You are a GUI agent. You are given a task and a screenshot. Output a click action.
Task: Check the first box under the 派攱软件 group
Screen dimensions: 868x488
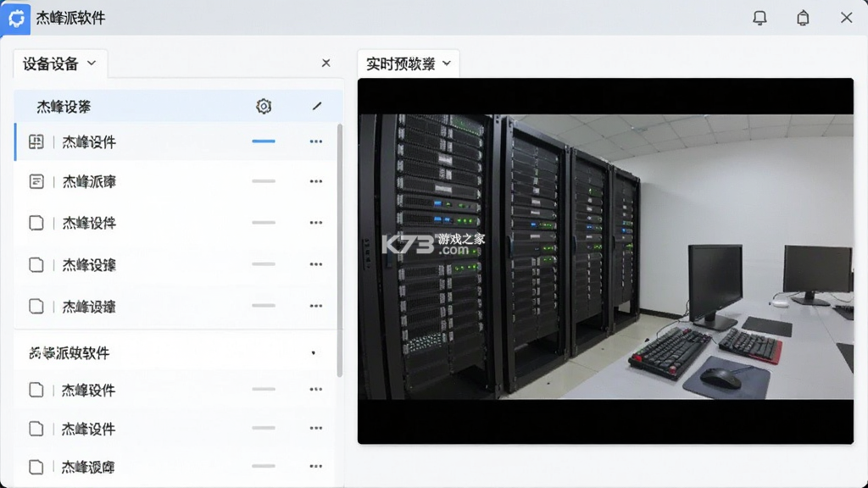[36, 390]
